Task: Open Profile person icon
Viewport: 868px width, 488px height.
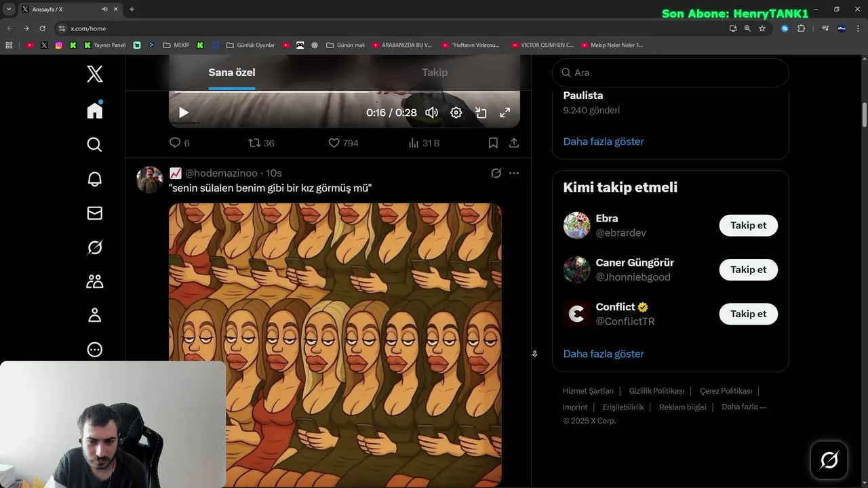Action: (x=95, y=315)
